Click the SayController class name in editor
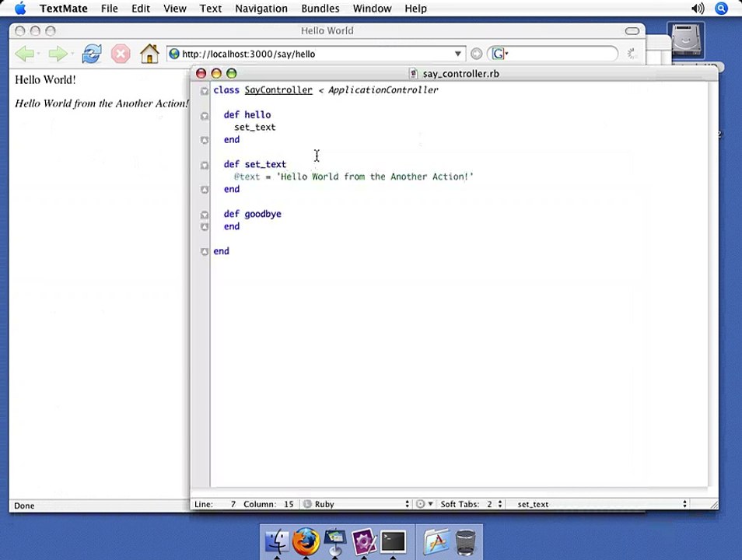Viewport: 742px width, 560px height. click(278, 90)
